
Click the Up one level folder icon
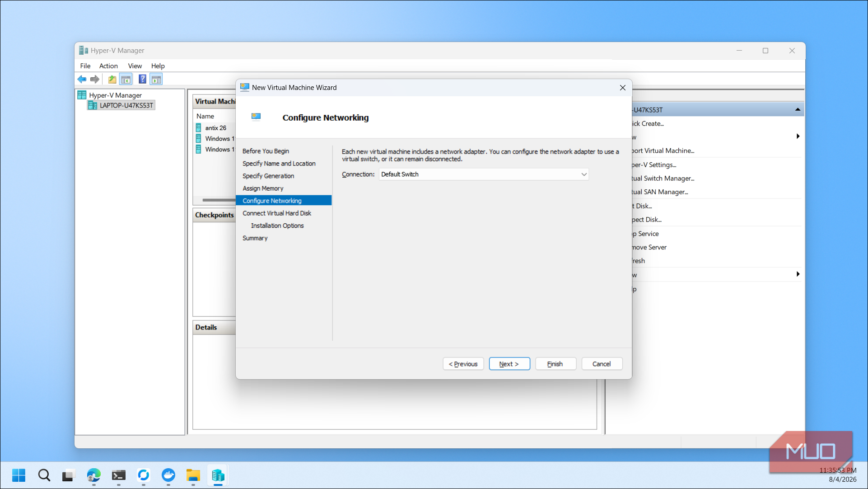pyautogui.click(x=112, y=80)
